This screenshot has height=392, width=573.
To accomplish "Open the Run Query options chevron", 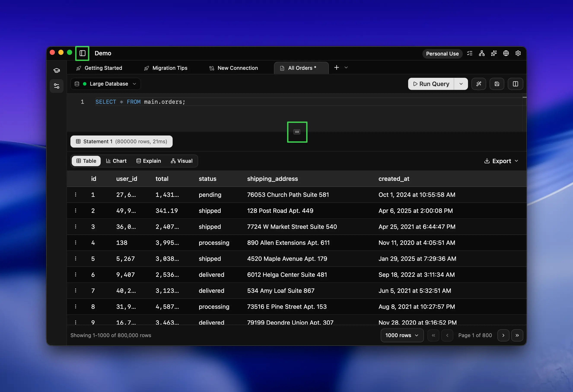I will coord(461,84).
